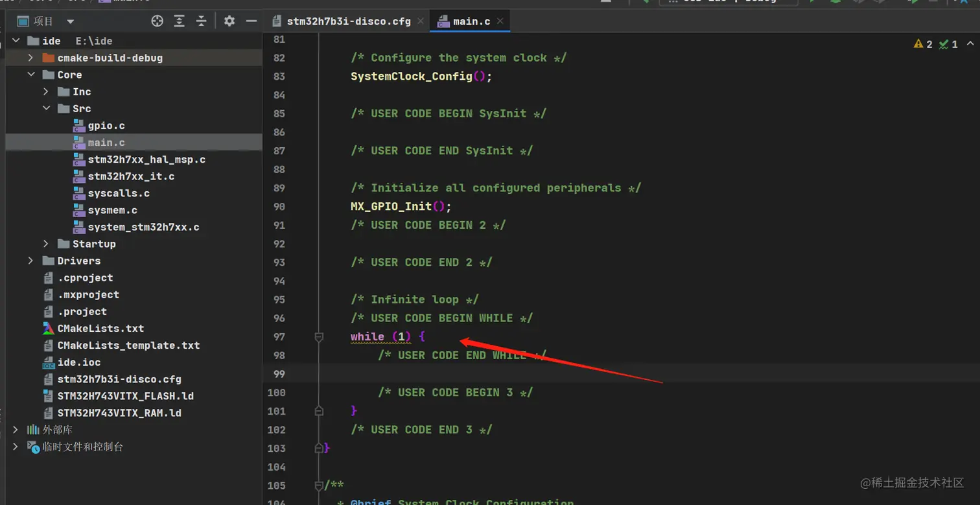Fold the doc comment at line 105
This screenshot has height=505, width=980.
click(x=319, y=486)
